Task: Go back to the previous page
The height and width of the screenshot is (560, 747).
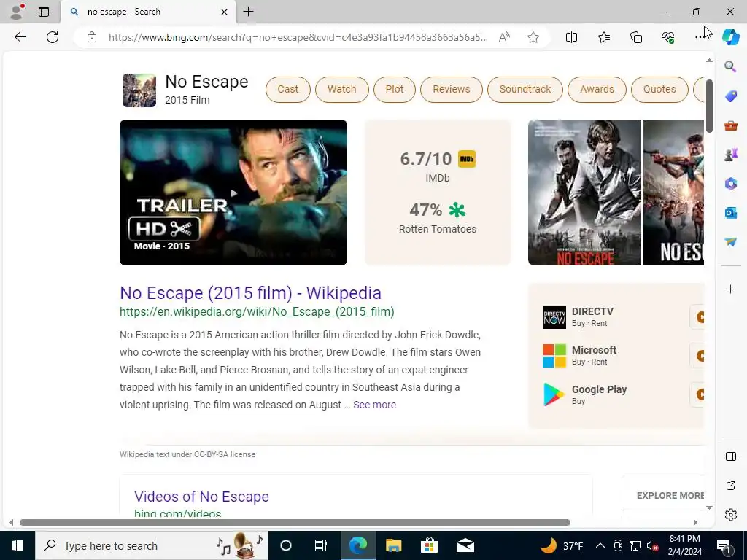Action: [x=20, y=37]
